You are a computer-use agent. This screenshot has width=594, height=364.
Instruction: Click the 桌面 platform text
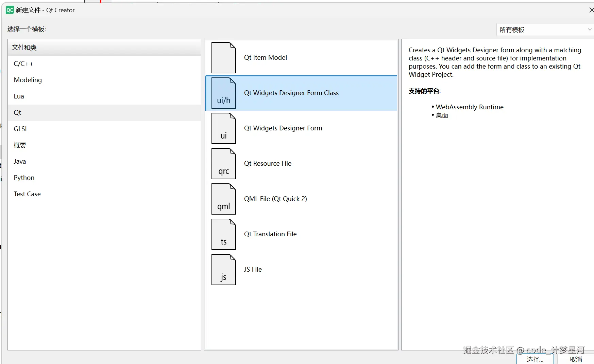coord(442,115)
